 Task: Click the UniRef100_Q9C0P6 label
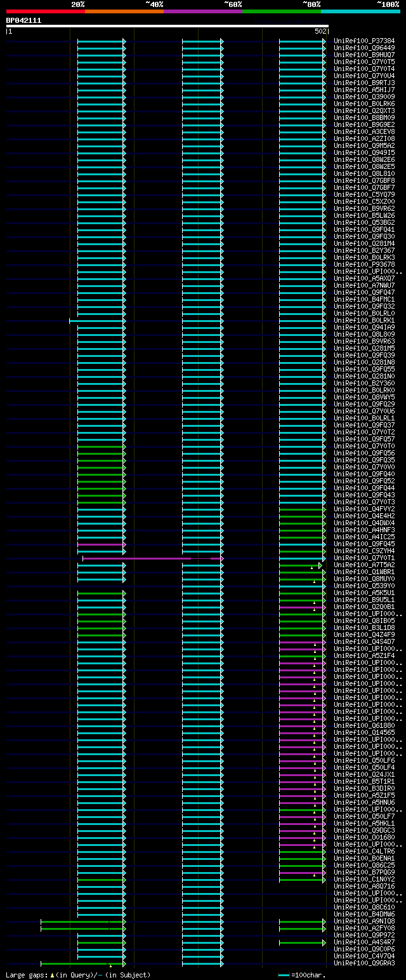pyautogui.click(x=364, y=949)
